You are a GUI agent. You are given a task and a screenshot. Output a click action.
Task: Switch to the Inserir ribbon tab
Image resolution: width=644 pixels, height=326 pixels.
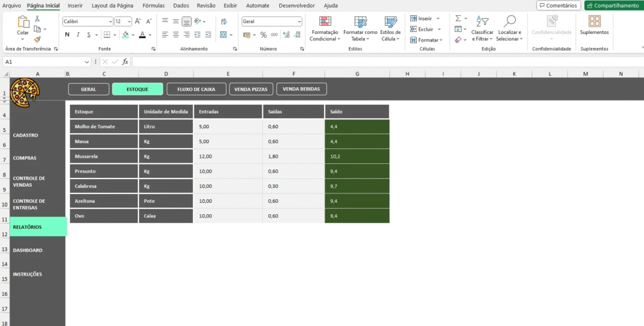75,6
